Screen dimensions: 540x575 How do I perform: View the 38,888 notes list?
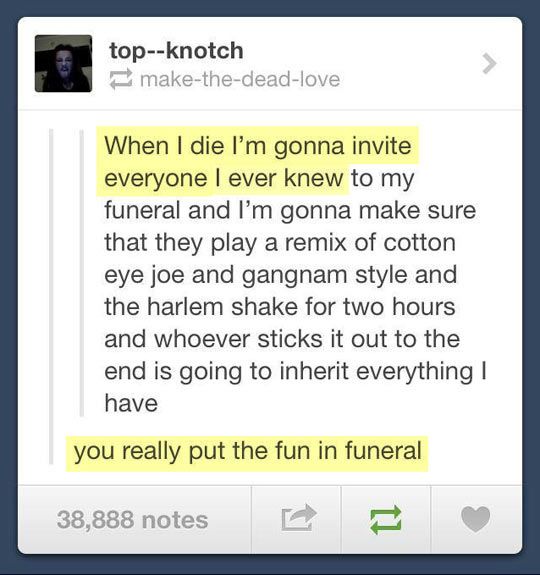[x=132, y=520]
